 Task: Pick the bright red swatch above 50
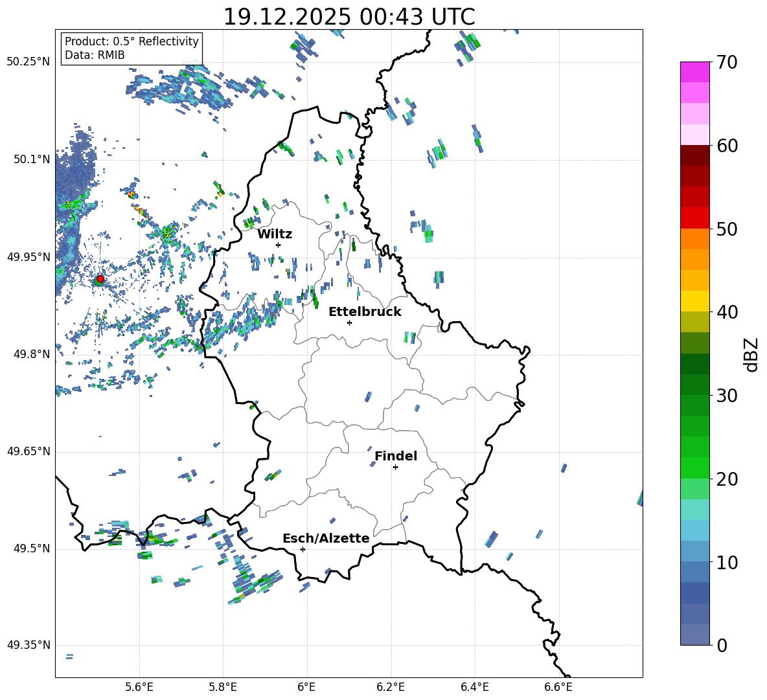click(x=695, y=218)
